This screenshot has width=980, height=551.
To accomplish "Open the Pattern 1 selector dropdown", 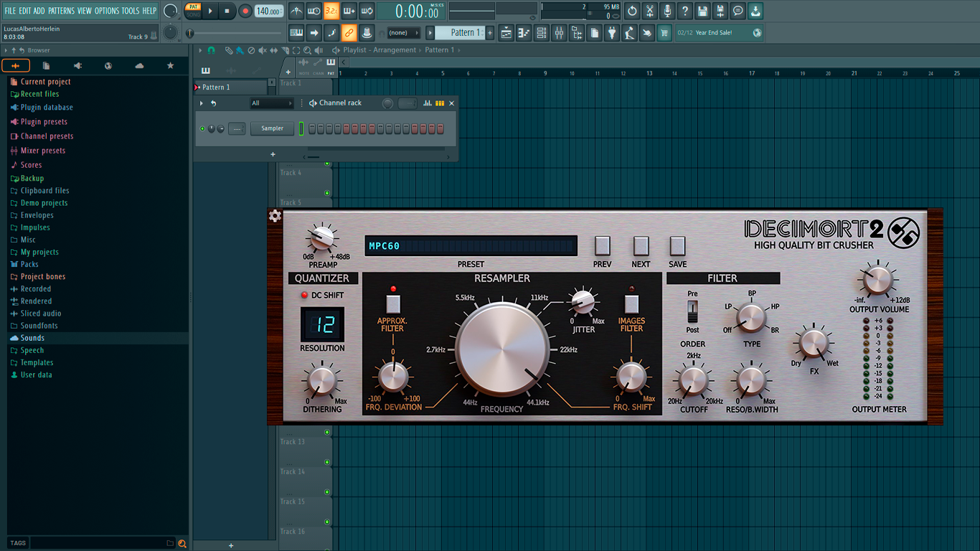I will tap(461, 32).
